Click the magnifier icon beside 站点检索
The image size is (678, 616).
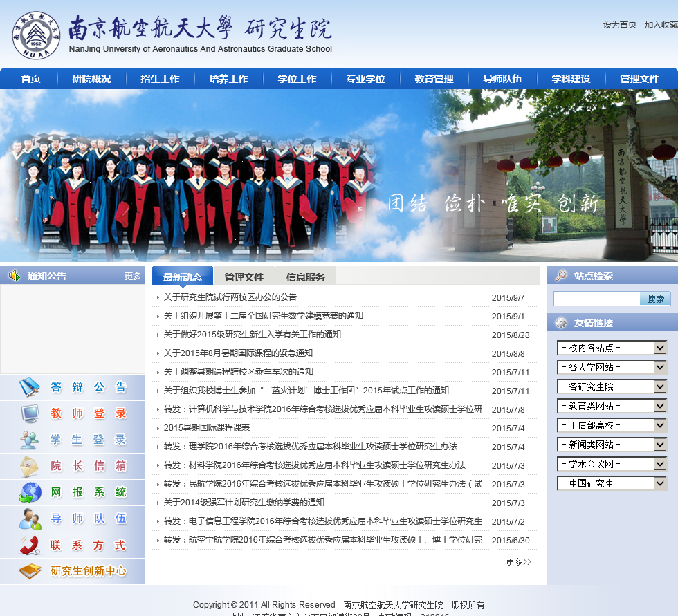pyautogui.click(x=561, y=276)
